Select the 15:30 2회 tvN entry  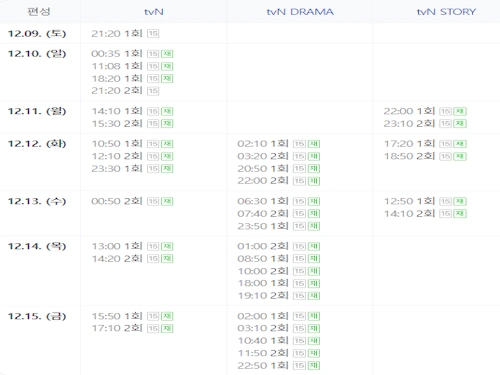[117, 123]
